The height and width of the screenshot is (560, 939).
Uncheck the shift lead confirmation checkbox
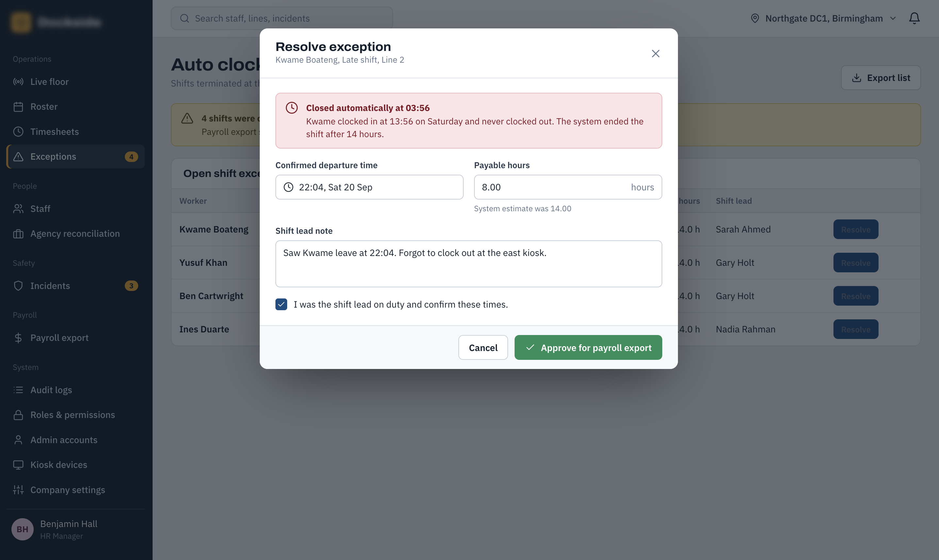click(x=281, y=304)
